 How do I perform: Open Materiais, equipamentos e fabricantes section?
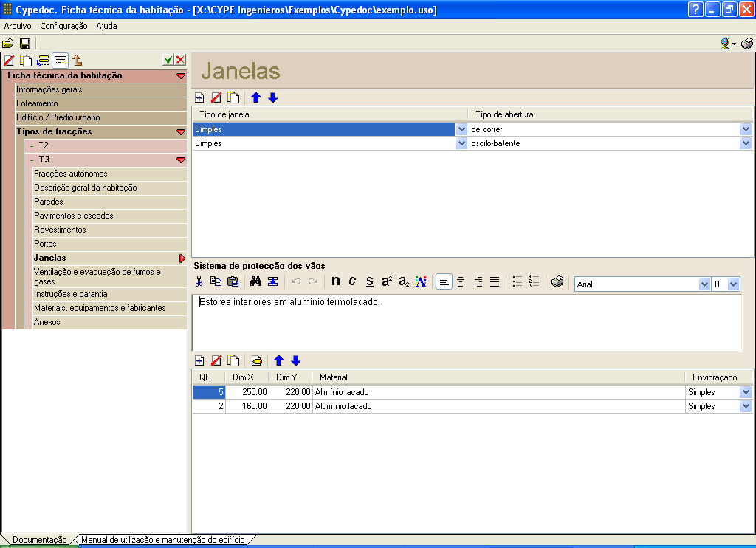click(x=100, y=308)
